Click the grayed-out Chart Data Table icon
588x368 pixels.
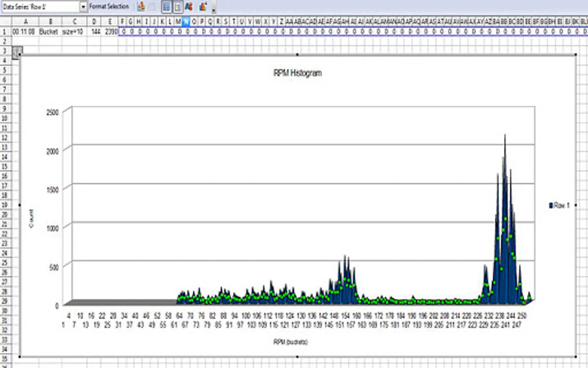(152, 7)
